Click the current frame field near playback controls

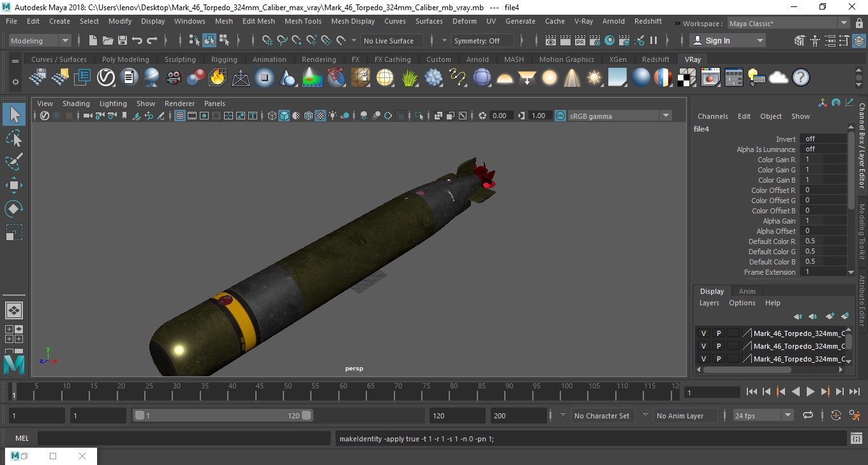click(712, 392)
